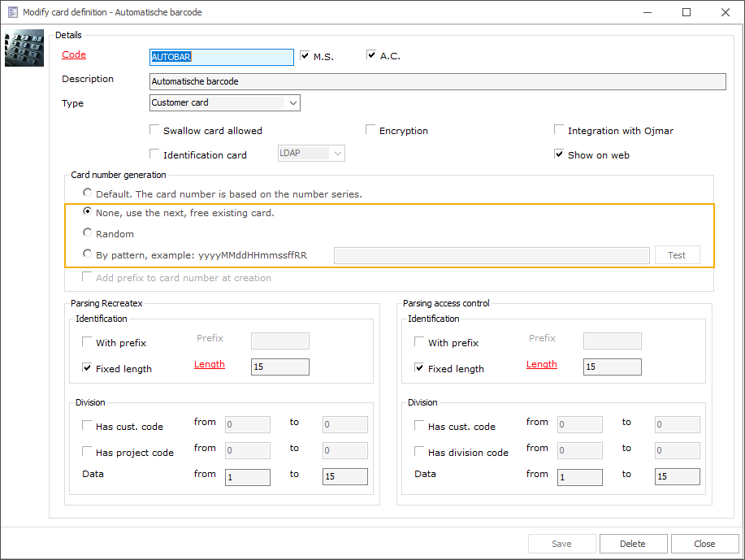Viewport: 745px width, 560px height.
Task: Select the Random card number option
Action: click(x=88, y=233)
